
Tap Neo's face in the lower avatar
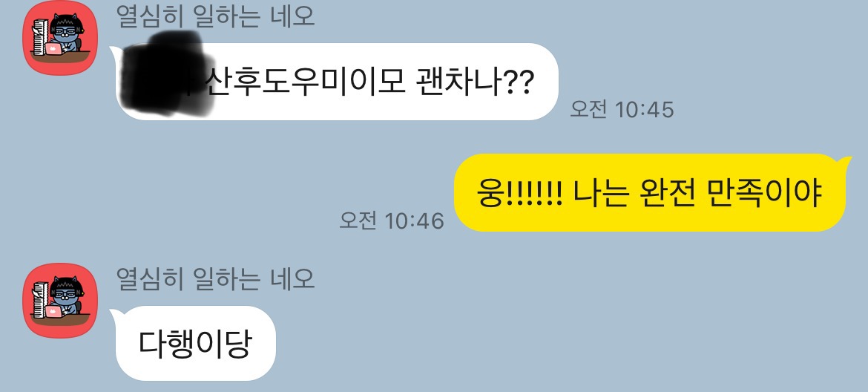67,293
